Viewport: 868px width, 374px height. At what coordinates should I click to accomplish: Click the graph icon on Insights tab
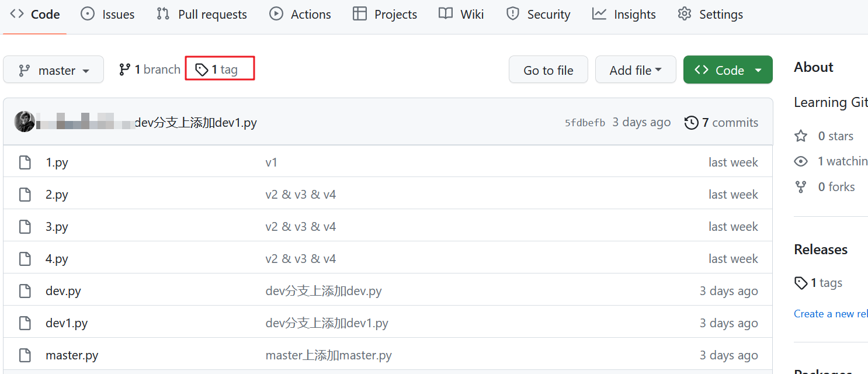[x=599, y=14]
